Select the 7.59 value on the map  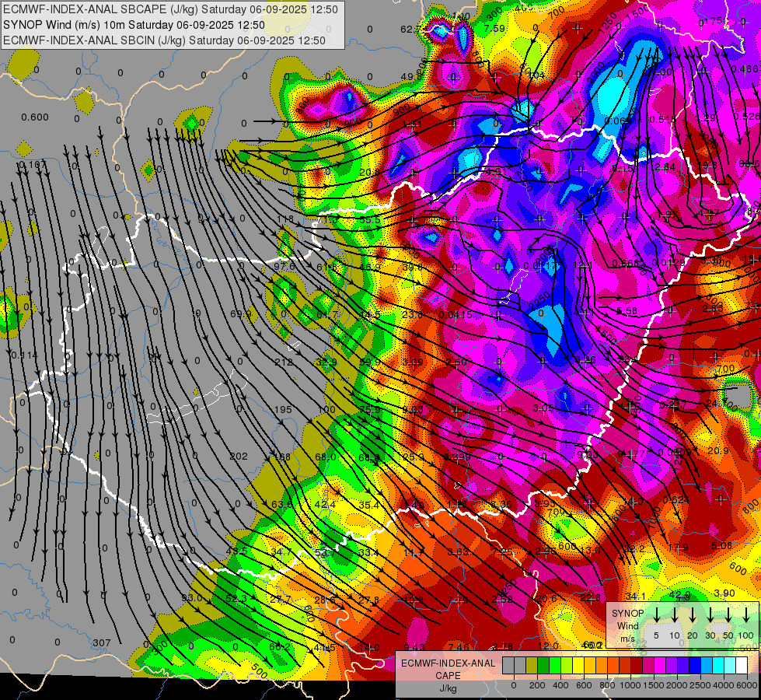tap(494, 28)
